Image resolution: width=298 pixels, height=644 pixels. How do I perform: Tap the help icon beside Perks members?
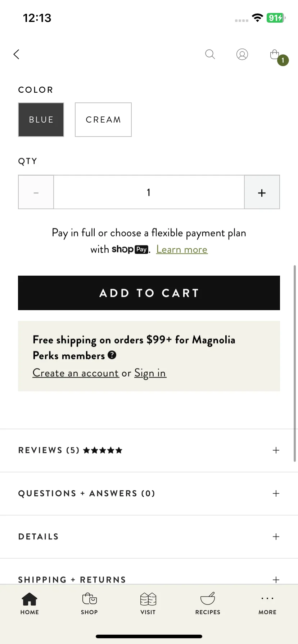click(x=112, y=355)
